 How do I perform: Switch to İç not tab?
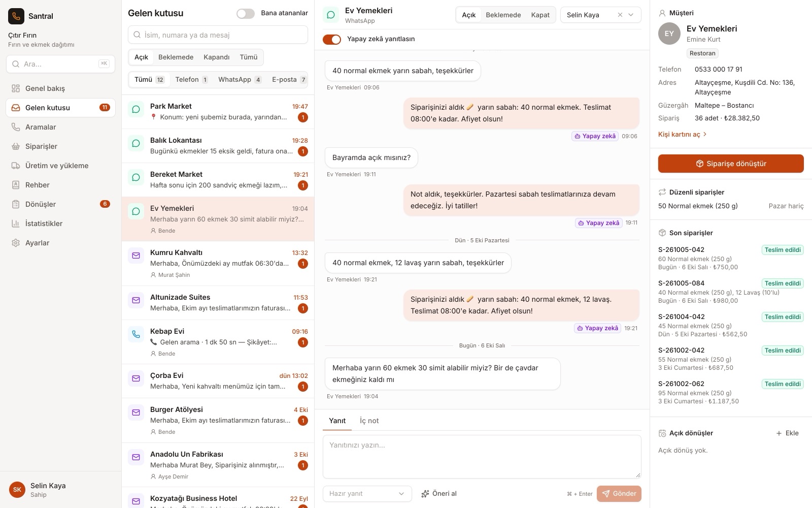[x=369, y=421]
